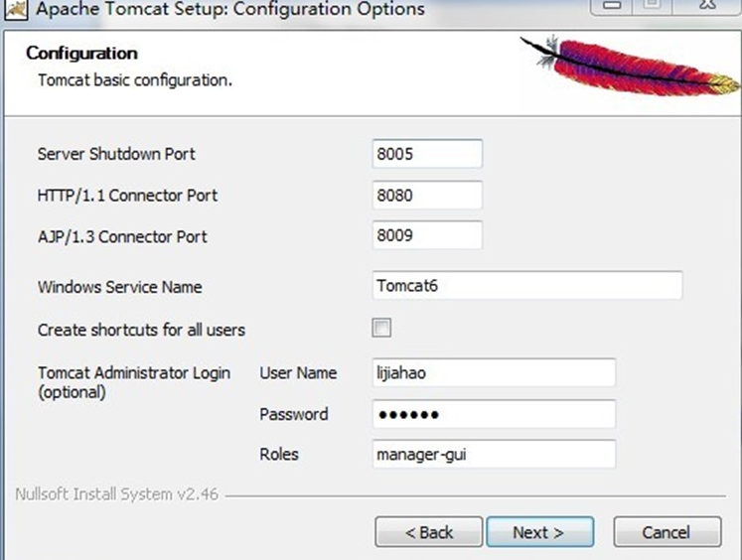Viewport: 742px width, 560px height.
Task: Click the Apache Tomcat Setup title text
Action: (x=230, y=9)
